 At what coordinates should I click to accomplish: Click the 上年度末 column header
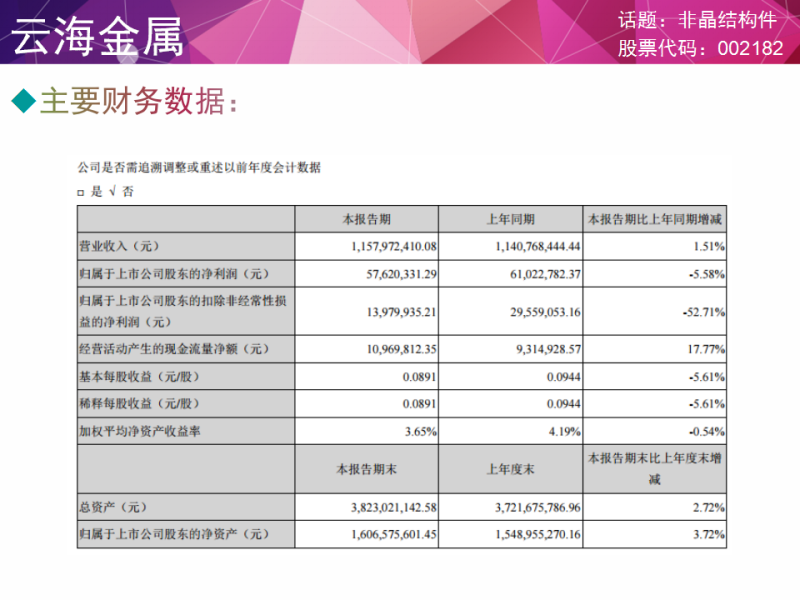pyautogui.click(x=510, y=469)
